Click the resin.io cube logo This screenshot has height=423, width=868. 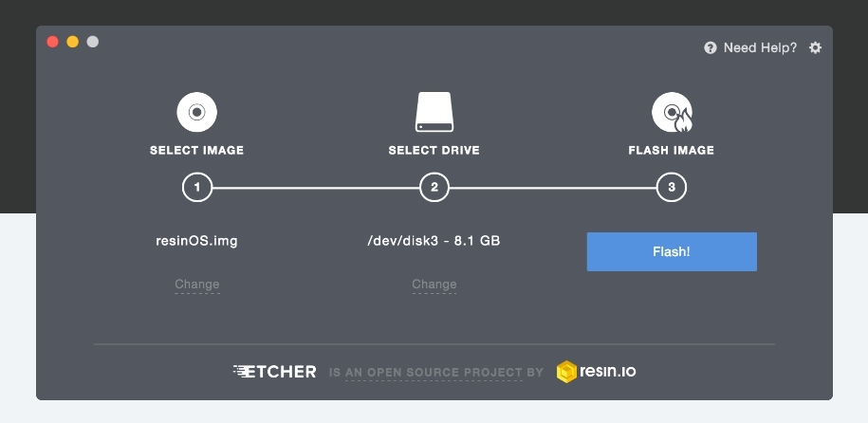pos(567,371)
